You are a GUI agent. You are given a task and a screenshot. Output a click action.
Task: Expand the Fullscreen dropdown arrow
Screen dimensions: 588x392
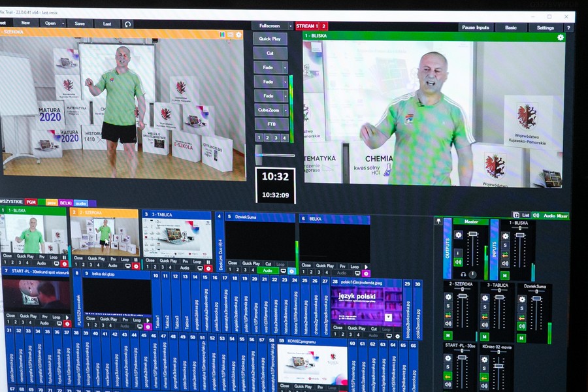click(290, 26)
